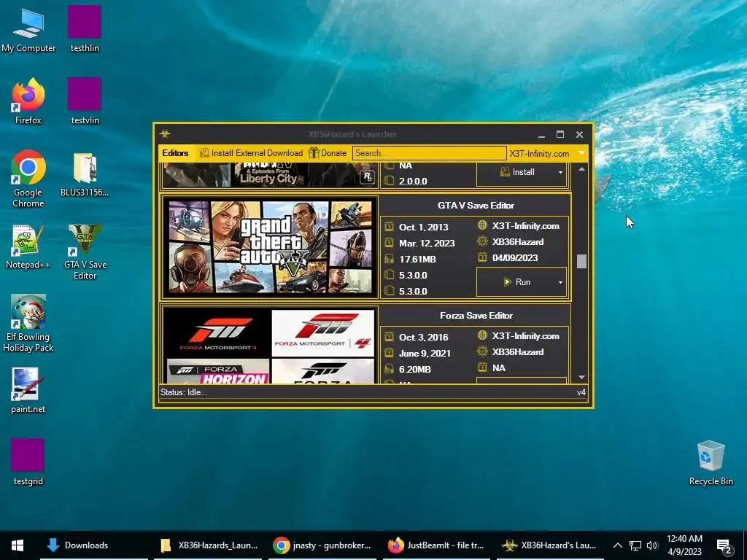Click the launcher list scroll up arrow
747x560 pixels.
(x=581, y=169)
